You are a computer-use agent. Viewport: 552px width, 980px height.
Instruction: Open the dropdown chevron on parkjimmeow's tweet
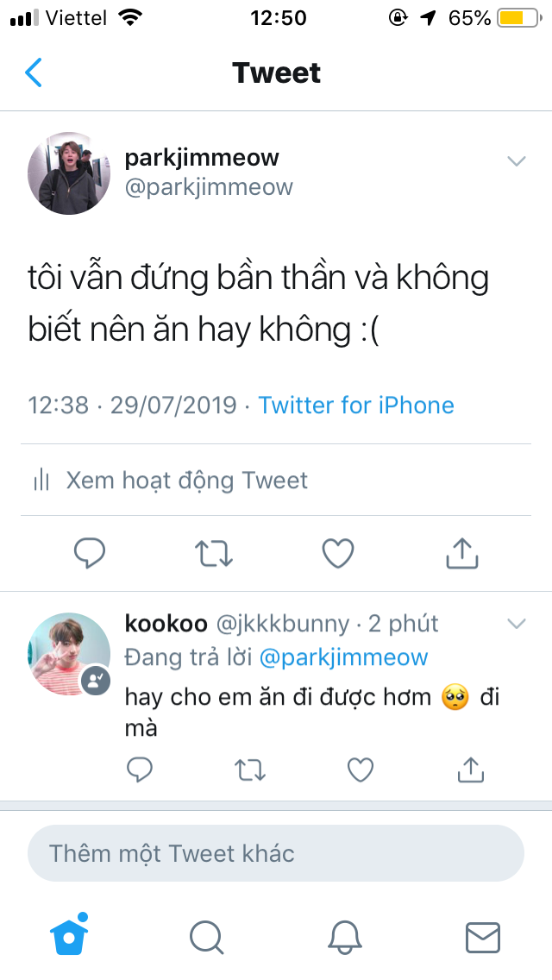tap(517, 161)
